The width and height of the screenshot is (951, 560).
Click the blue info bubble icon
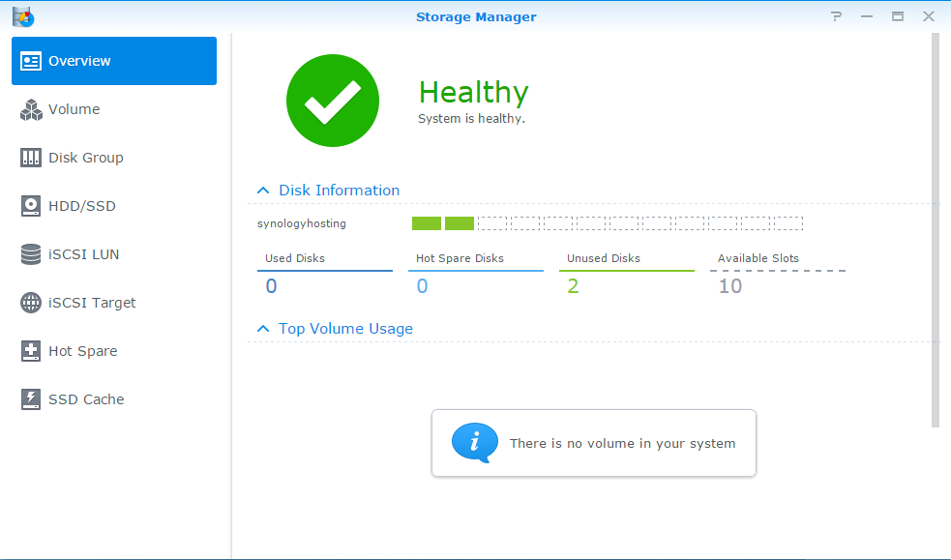[475, 442]
